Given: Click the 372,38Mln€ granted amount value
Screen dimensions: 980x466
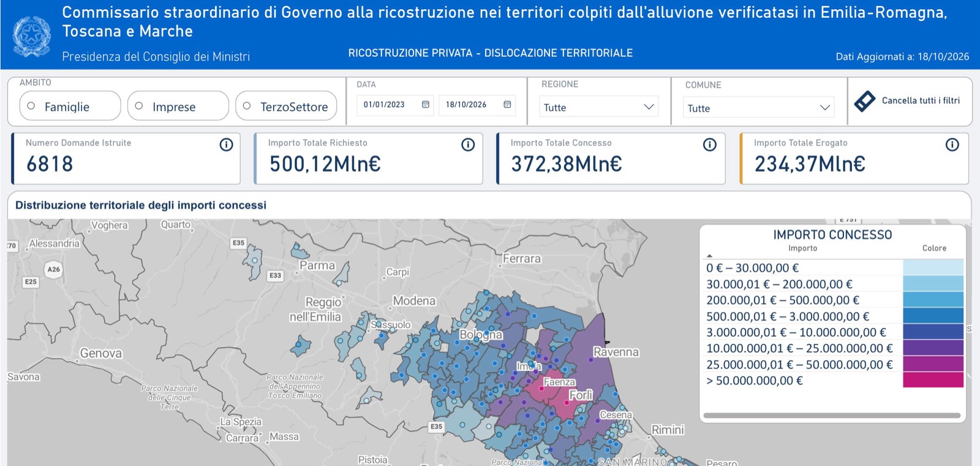Looking at the screenshot, I should (567, 164).
